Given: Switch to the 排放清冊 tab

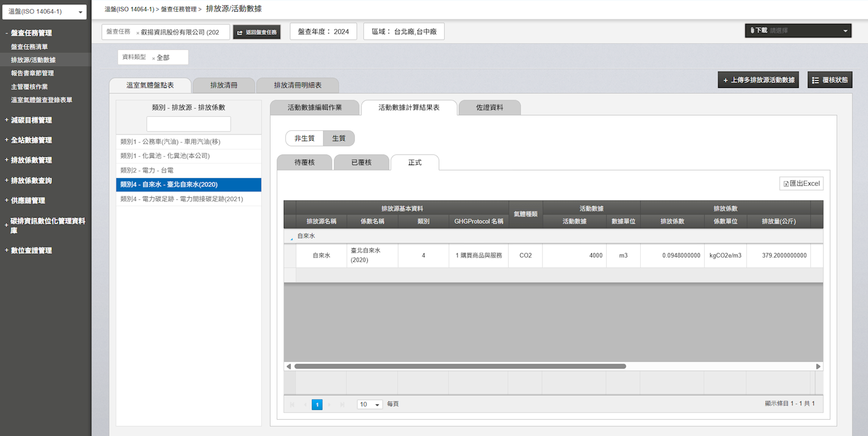Looking at the screenshot, I should pos(224,85).
